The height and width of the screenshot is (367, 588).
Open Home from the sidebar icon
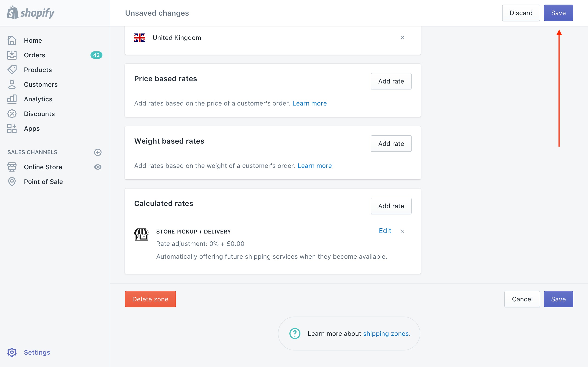pos(12,40)
